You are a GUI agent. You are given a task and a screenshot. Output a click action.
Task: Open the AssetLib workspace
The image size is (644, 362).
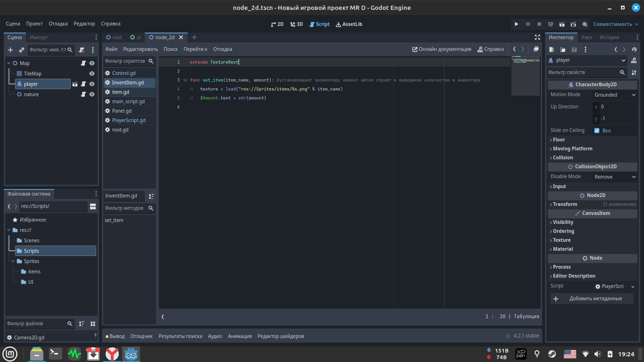[349, 24]
